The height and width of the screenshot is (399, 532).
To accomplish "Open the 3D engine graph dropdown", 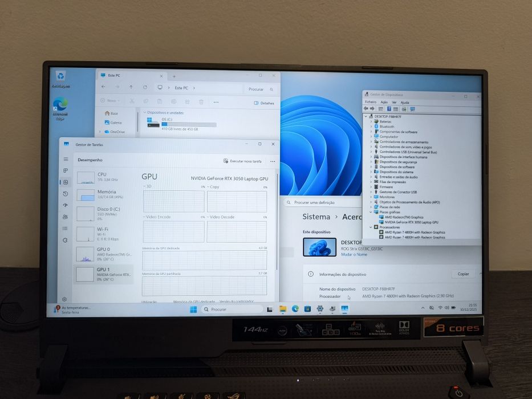I will [x=147, y=186].
